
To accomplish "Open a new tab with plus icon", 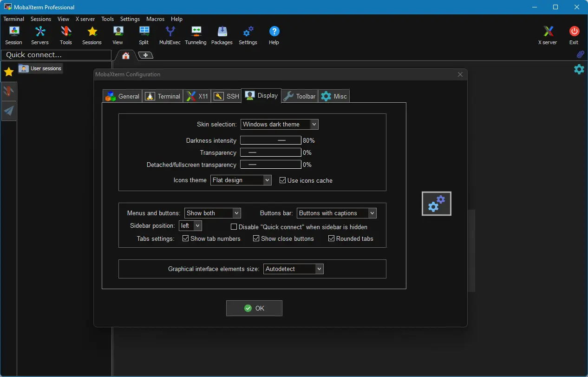I will (x=145, y=55).
